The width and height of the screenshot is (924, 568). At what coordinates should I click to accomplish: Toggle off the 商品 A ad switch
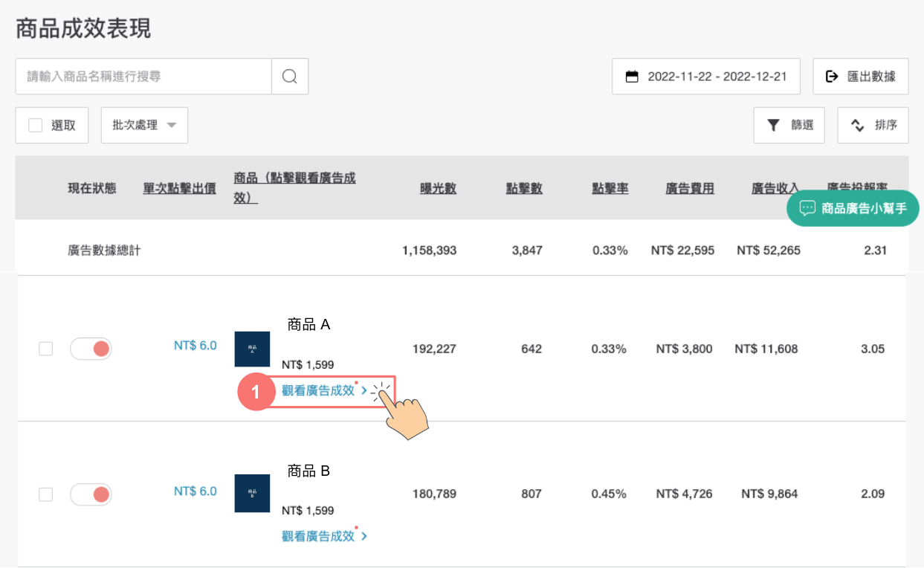91,349
